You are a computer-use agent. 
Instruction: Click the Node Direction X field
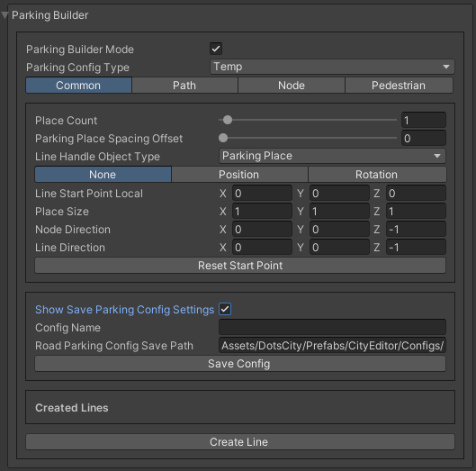262,229
